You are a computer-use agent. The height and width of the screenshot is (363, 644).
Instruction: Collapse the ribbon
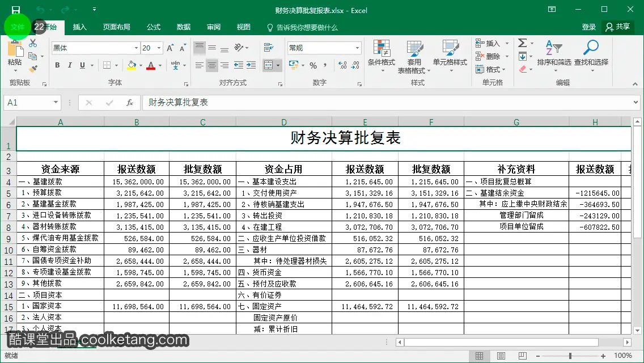point(635,84)
